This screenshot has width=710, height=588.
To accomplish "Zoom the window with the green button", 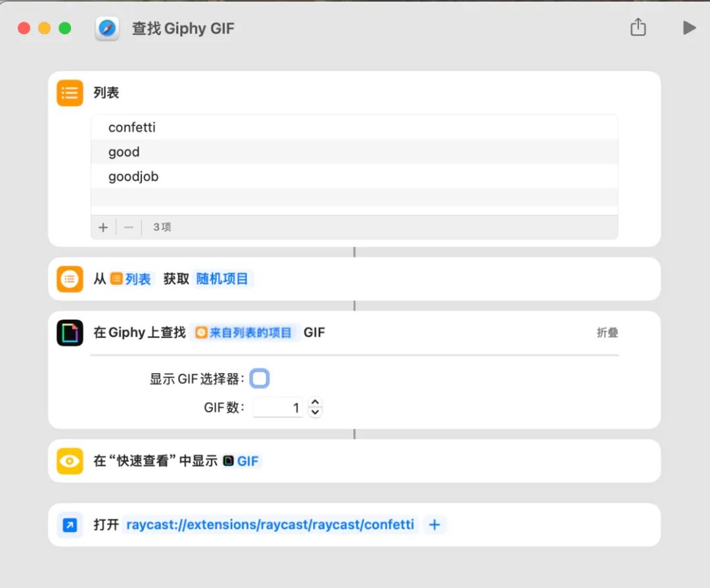I will 64,28.
